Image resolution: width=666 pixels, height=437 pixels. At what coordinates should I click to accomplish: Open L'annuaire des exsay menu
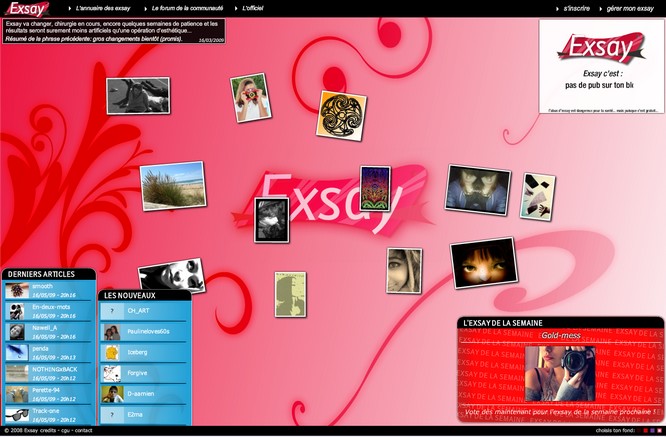[102, 8]
